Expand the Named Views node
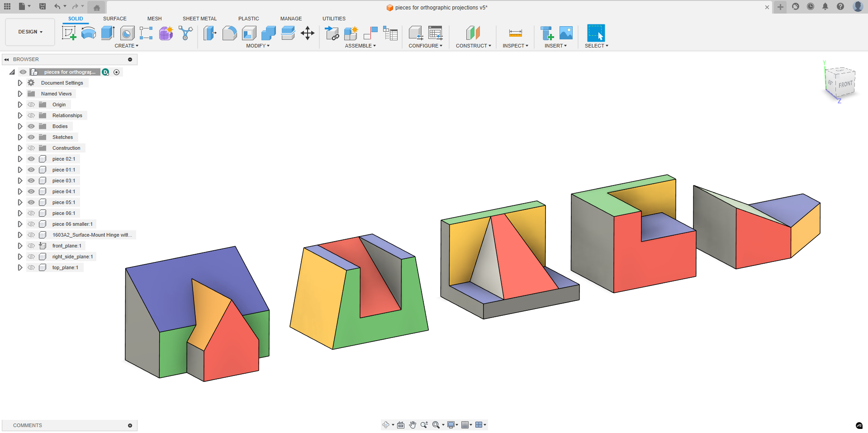Screen dimensions: 868x433 coord(20,94)
